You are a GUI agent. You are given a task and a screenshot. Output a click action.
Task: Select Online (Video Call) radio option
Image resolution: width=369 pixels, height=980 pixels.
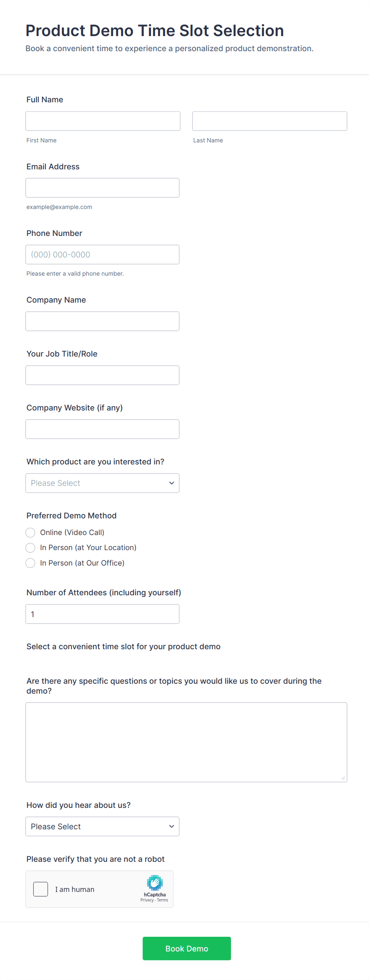click(31, 532)
